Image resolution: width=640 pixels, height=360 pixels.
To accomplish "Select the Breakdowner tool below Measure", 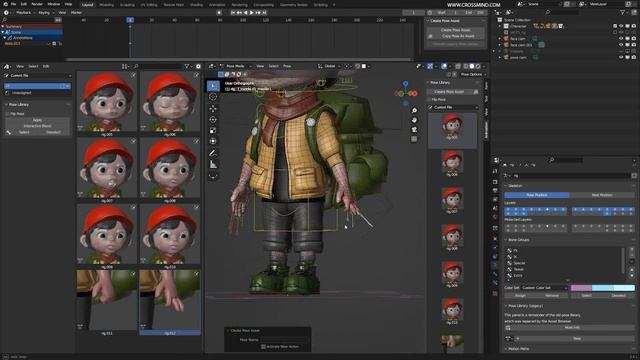I will pos(213,176).
